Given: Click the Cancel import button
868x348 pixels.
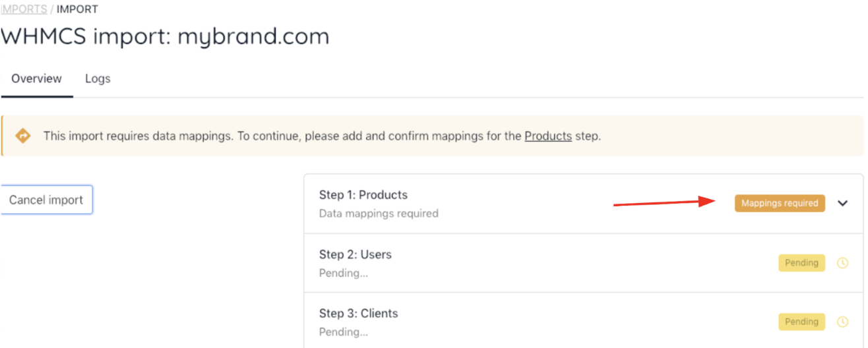Looking at the screenshot, I should (46, 200).
